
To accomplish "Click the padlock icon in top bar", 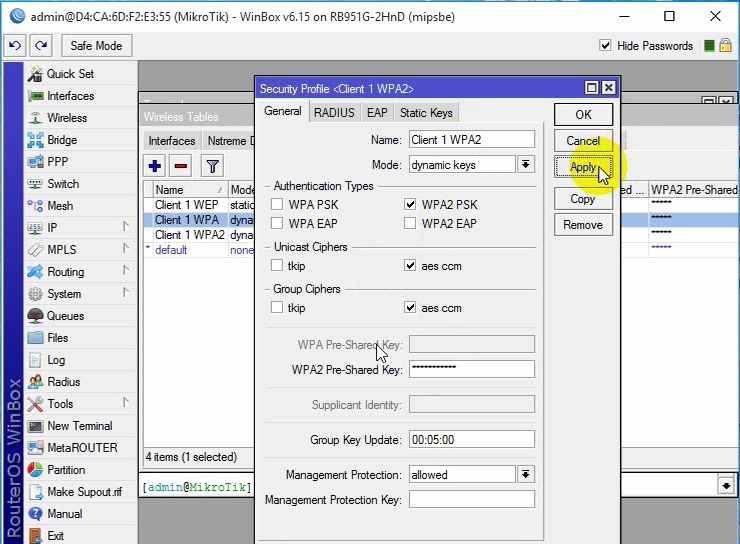I will click(725, 46).
